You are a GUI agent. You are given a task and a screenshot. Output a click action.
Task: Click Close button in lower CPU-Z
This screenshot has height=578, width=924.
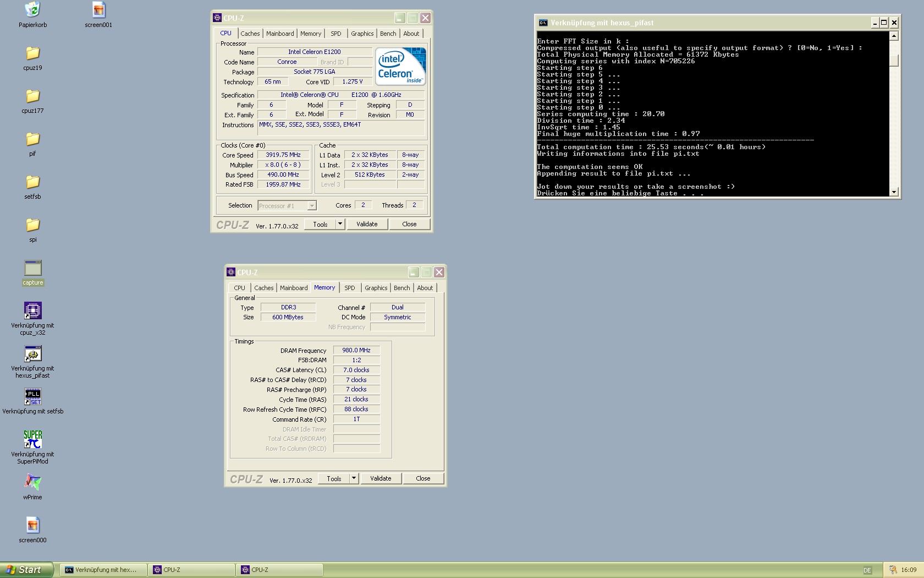423,478
